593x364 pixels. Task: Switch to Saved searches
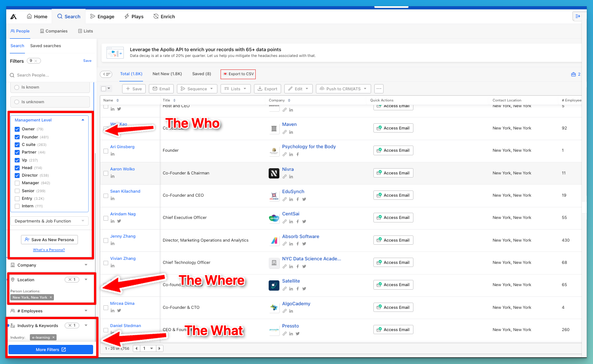[45, 46]
